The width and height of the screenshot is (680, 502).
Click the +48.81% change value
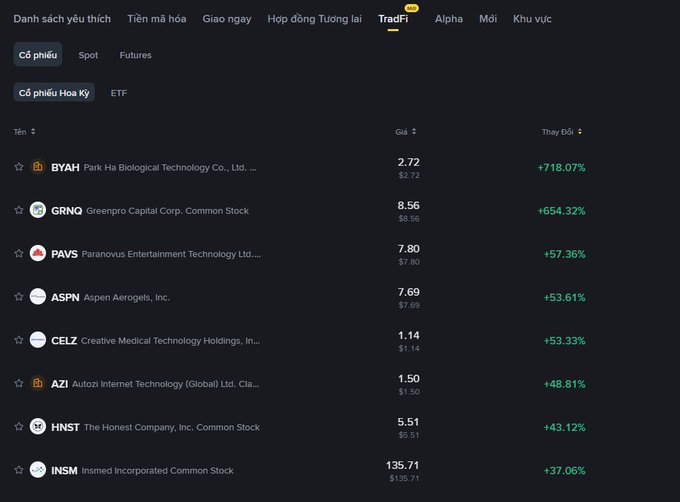[x=564, y=384]
